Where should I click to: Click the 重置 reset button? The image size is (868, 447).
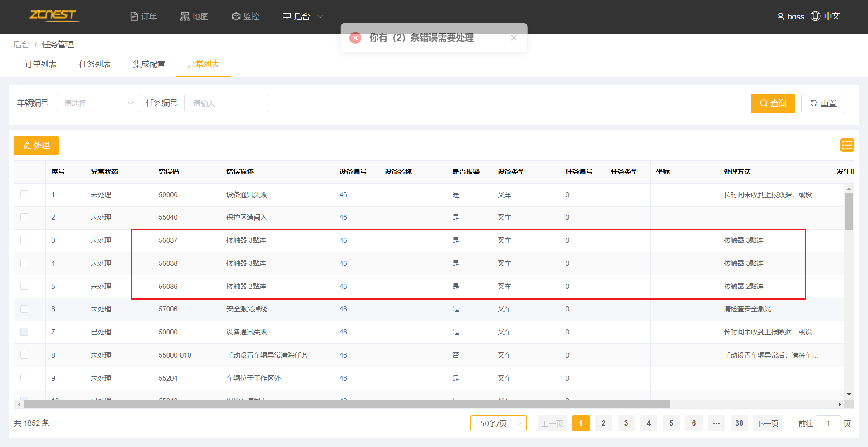pos(823,104)
